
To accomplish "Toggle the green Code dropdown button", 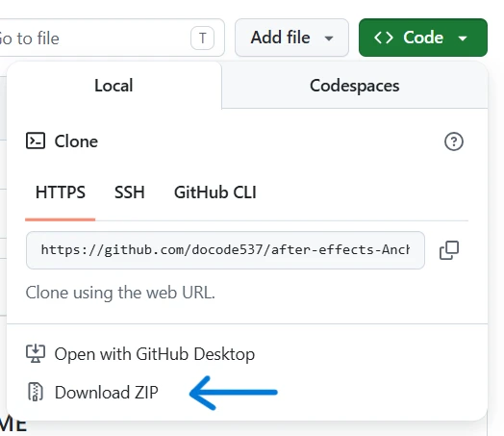I will [423, 38].
